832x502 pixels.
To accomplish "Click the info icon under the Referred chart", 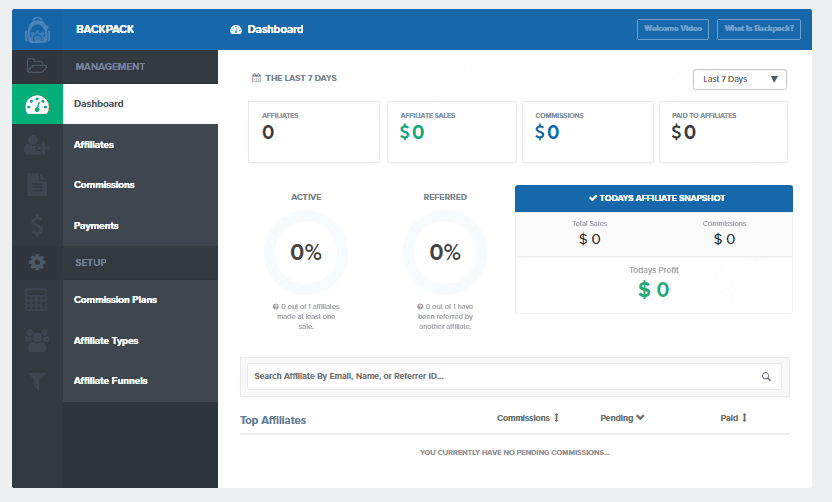I will point(420,307).
